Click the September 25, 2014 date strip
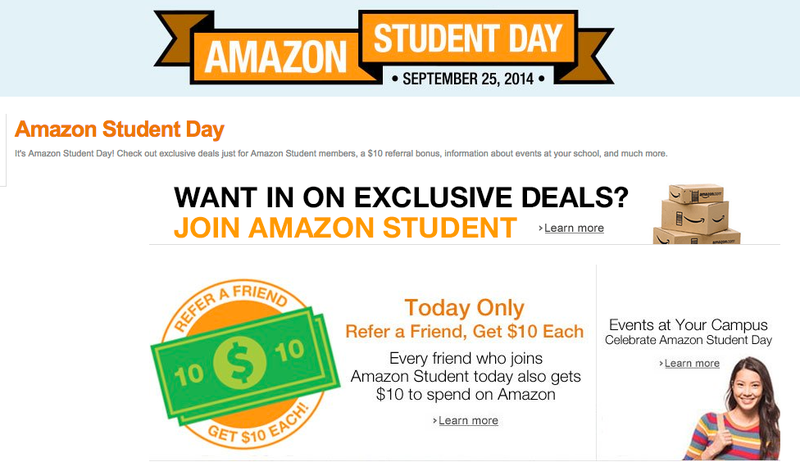Screen dimensions: 800x462 tap(468, 79)
